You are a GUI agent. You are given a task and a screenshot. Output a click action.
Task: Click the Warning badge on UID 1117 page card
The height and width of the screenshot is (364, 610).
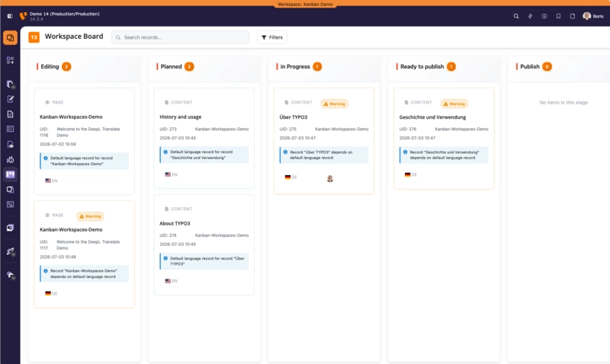point(90,216)
